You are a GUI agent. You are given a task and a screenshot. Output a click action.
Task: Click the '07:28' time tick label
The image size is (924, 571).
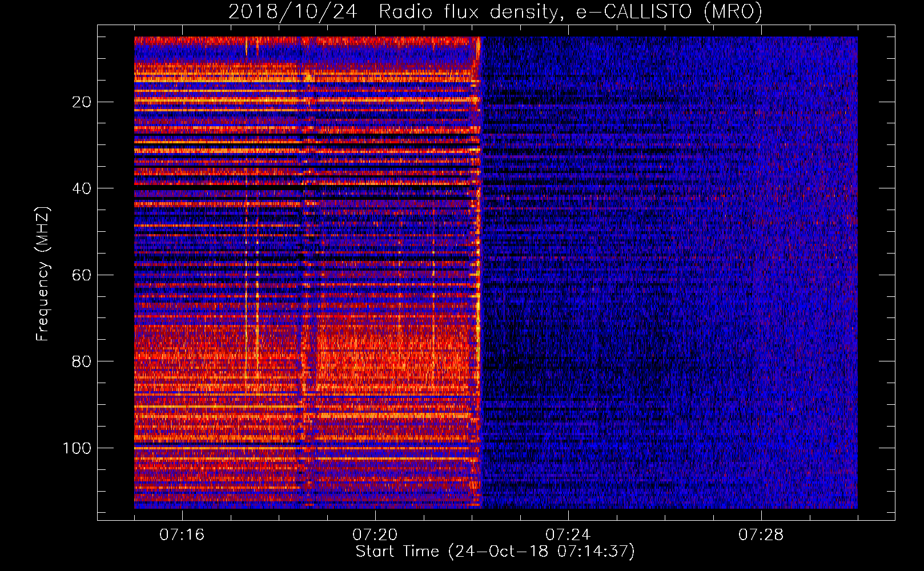click(x=761, y=534)
